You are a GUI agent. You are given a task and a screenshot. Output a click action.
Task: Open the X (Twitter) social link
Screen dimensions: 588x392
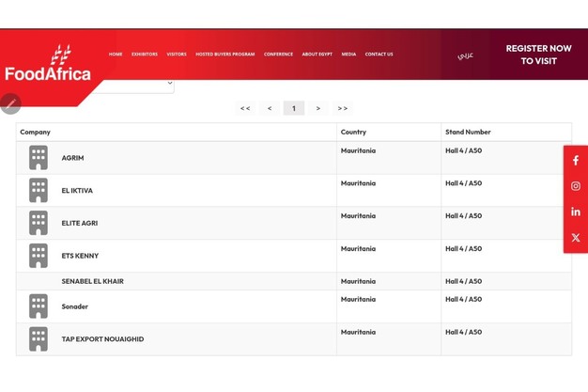pyautogui.click(x=575, y=238)
